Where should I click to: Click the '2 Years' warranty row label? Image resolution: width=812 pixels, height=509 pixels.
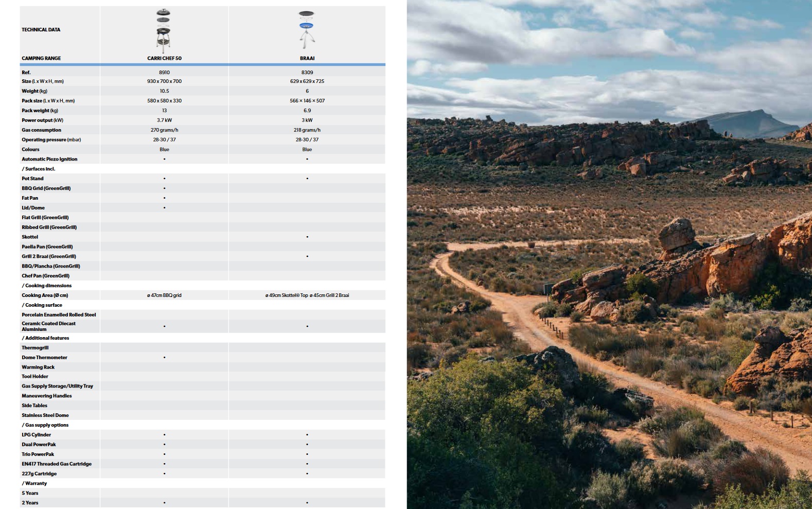30,503
